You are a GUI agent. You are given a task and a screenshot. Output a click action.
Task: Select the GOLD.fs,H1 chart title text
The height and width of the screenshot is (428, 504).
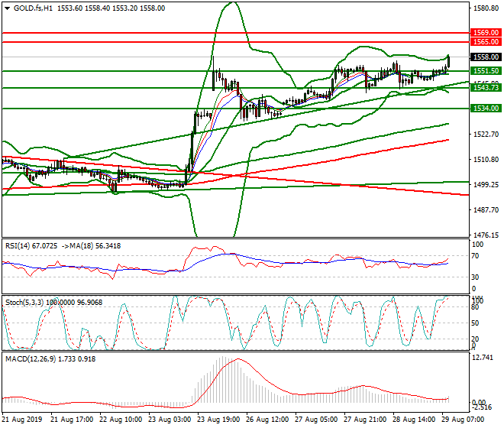(33, 8)
